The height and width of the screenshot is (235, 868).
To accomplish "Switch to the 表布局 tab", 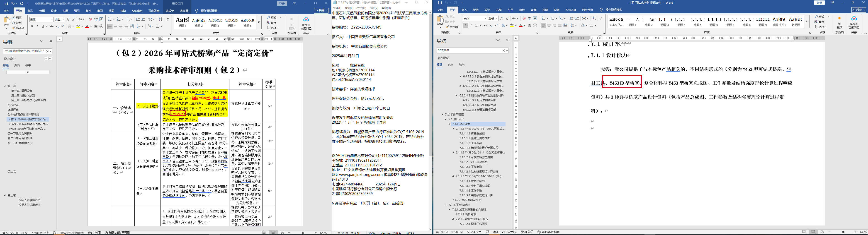I will [184, 11].
